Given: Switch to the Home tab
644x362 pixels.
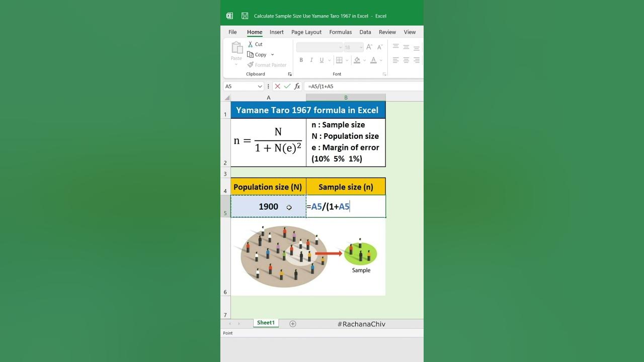Looking at the screenshot, I should click(255, 32).
